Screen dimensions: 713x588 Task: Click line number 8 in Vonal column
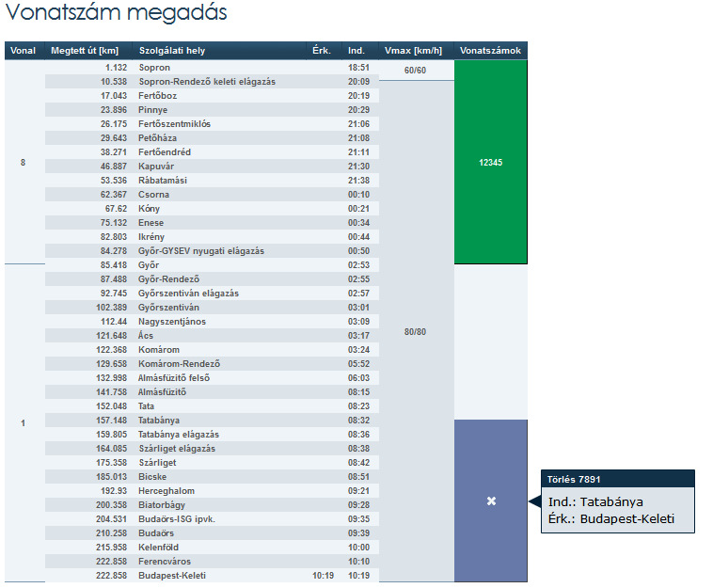tap(23, 163)
